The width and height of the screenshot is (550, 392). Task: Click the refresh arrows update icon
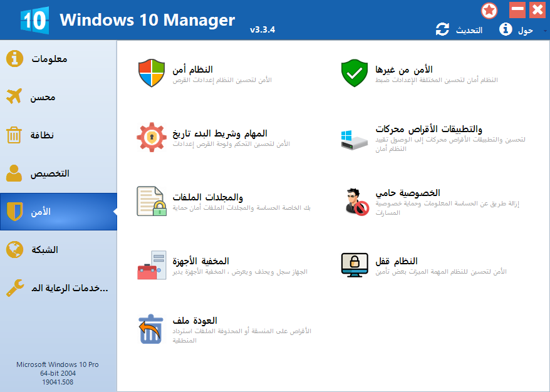tap(442, 29)
